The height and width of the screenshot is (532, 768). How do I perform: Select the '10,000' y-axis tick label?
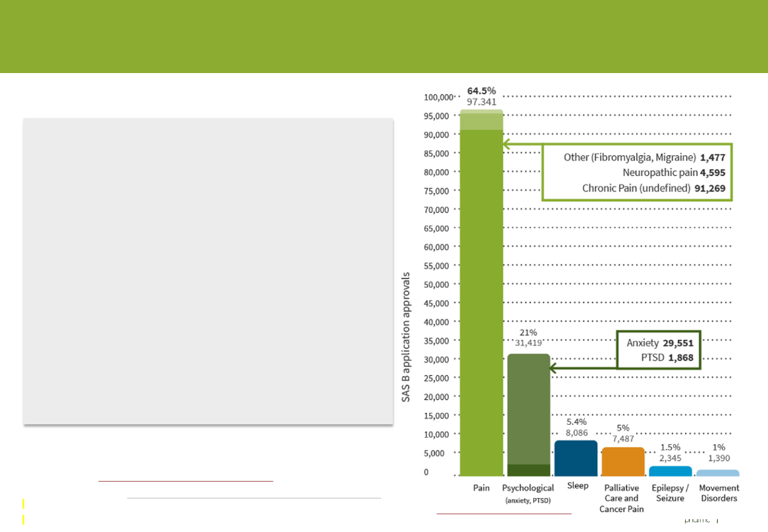436,435
